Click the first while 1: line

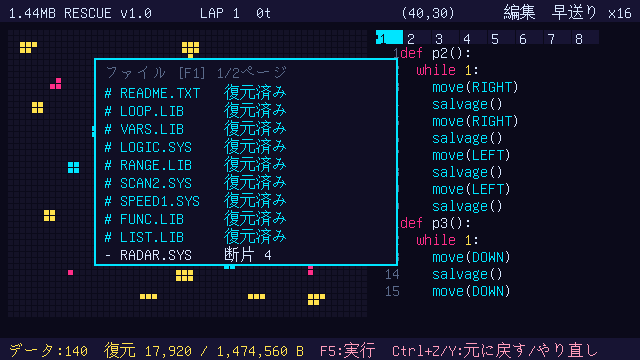click(x=447, y=70)
